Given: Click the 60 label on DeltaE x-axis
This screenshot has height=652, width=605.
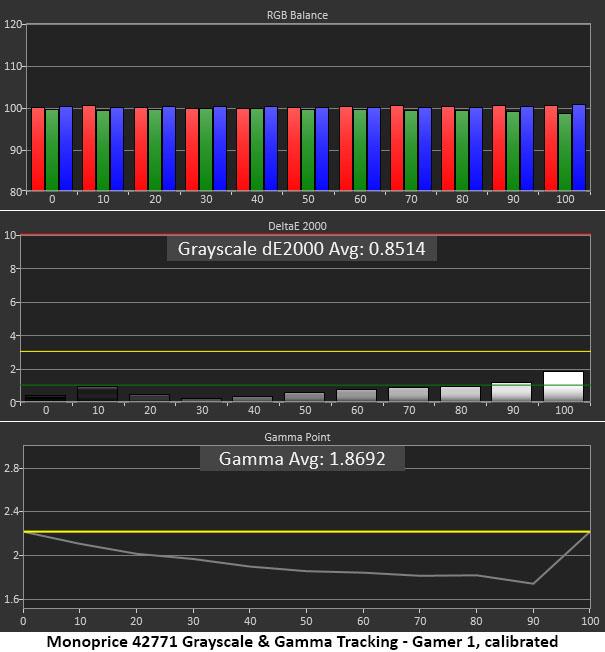Looking at the screenshot, I should coord(357,410).
